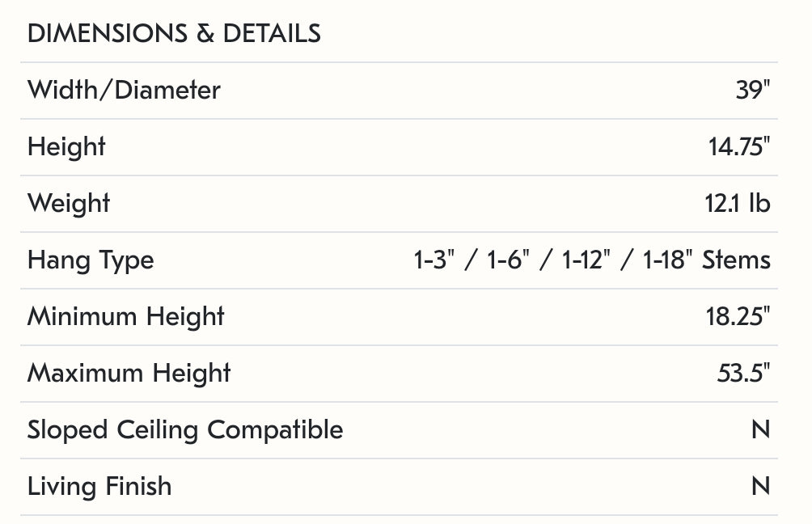The image size is (812, 524).
Task: Select the Maximum Height label
Action: tap(129, 373)
